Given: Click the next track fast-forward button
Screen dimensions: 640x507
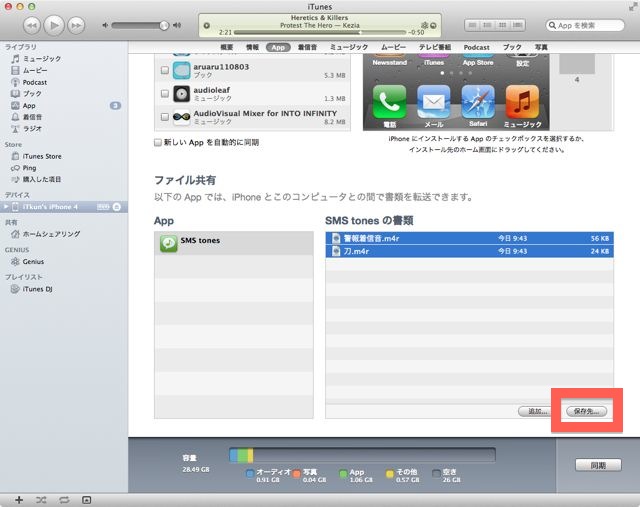Looking at the screenshot, I should (x=76, y=25).
